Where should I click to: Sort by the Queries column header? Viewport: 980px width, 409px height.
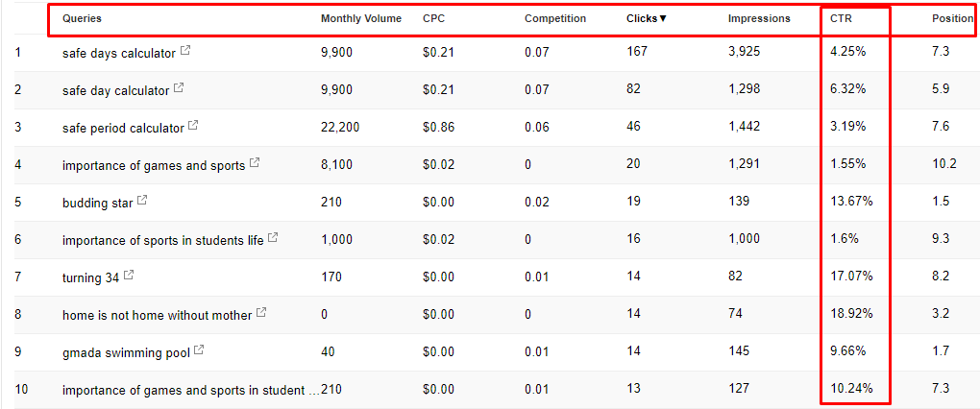pyautogui.click(x=82, y=19)
